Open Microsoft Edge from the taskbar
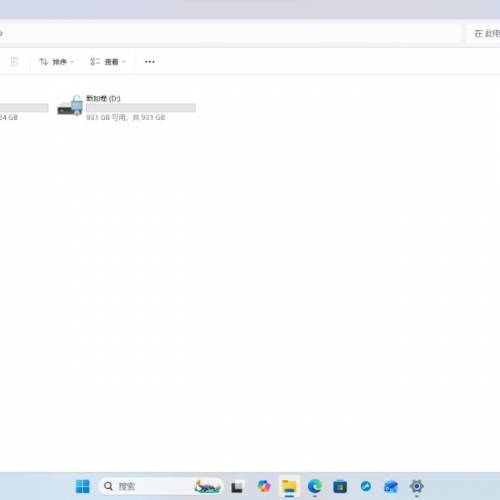 (x=315, y=486)
